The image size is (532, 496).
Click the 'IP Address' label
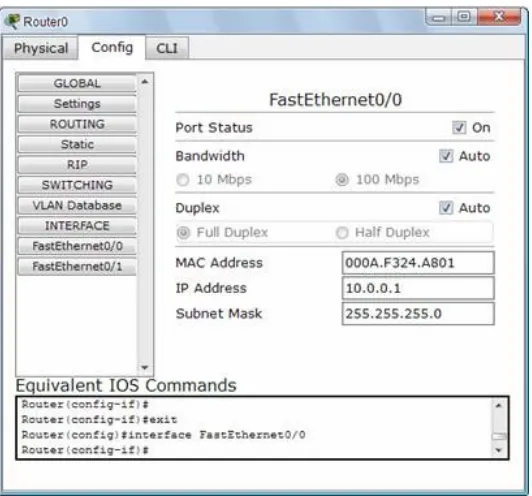click(211, 288)
